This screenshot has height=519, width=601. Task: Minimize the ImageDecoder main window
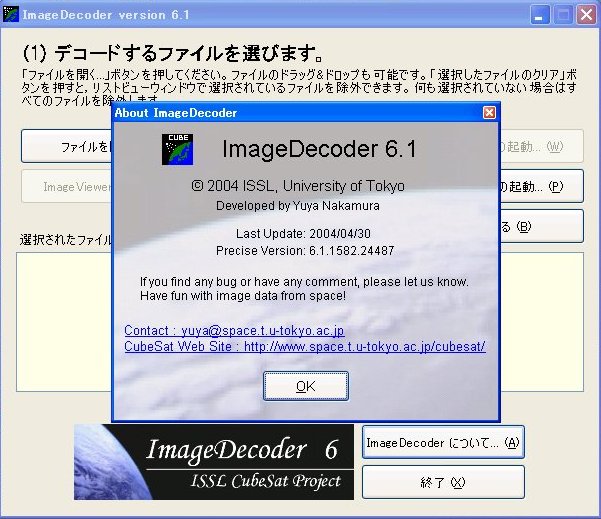(540, 15)
